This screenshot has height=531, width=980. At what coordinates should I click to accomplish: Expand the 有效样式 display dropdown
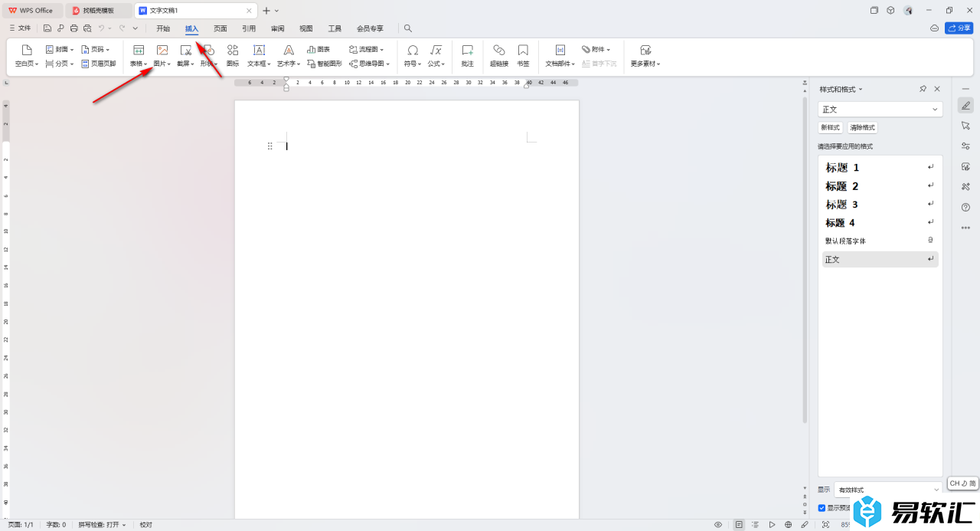point(887,490)
